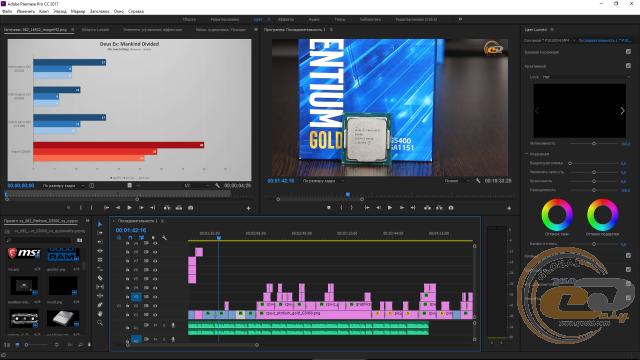Image resolution: width=640 pixels, height=360 pixels.
Task: Collapse the Коррекция section
Action: pos(527,154)
